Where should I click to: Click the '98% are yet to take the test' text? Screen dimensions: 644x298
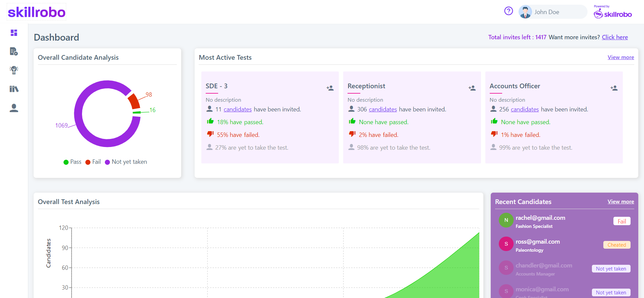[394, 148]
